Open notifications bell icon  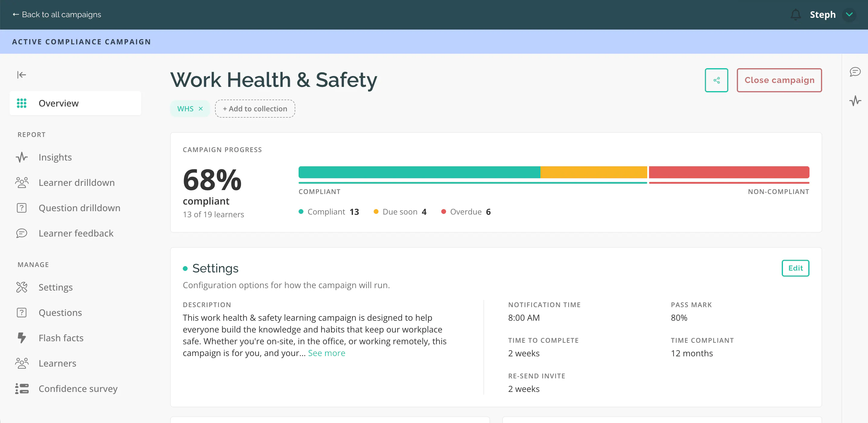pyautogui.click(x=796, y=14)
